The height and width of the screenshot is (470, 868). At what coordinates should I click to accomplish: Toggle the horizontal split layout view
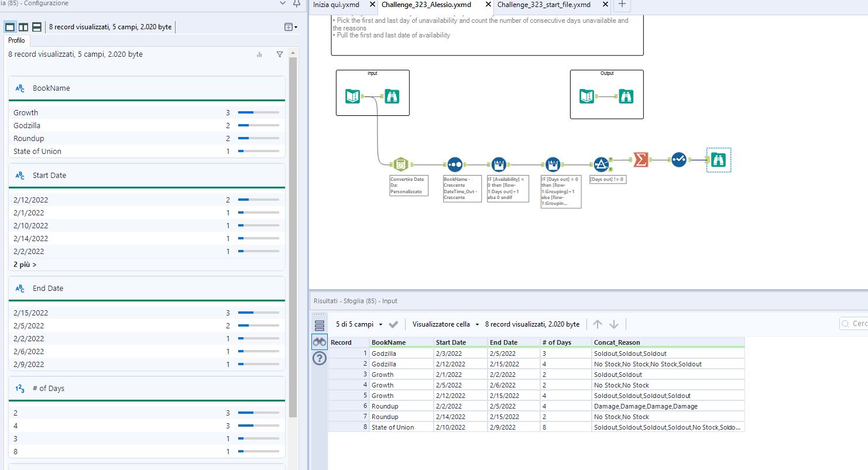pos(36,27)
